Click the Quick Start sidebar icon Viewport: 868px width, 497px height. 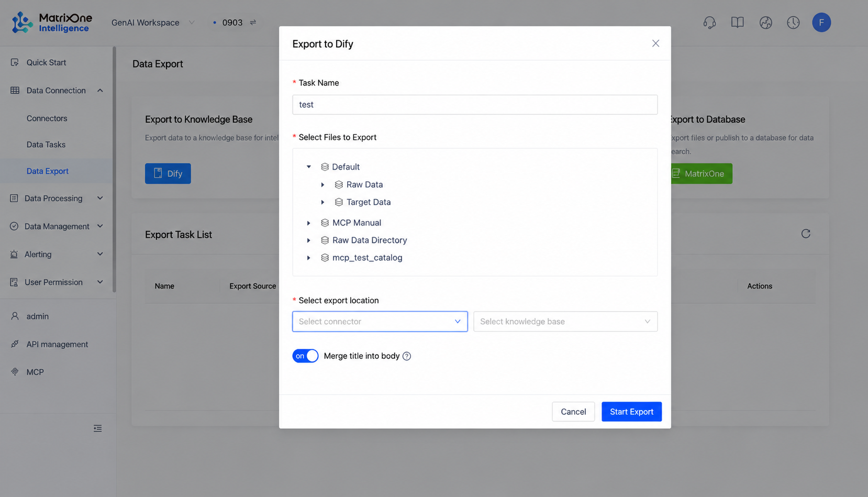point(15,62)
